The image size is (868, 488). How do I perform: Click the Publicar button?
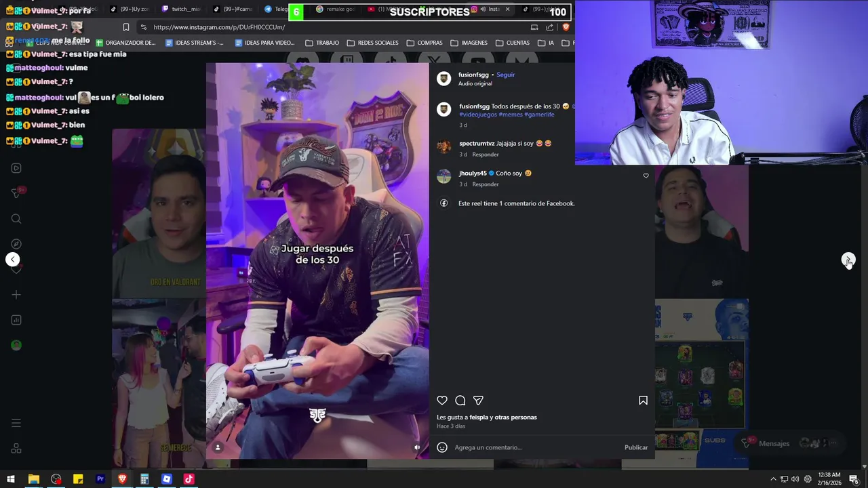point(636,447)
